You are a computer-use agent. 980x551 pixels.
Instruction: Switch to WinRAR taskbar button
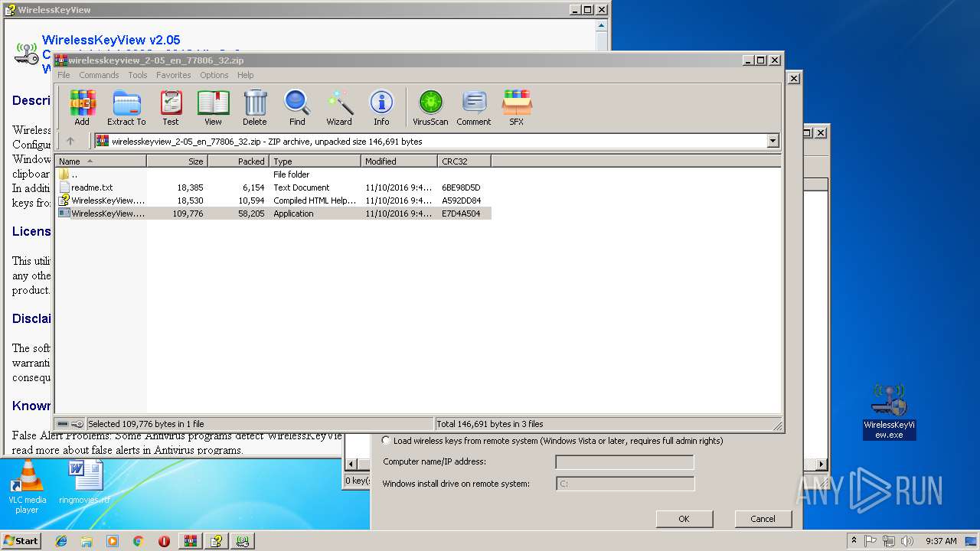click(191, 541)
